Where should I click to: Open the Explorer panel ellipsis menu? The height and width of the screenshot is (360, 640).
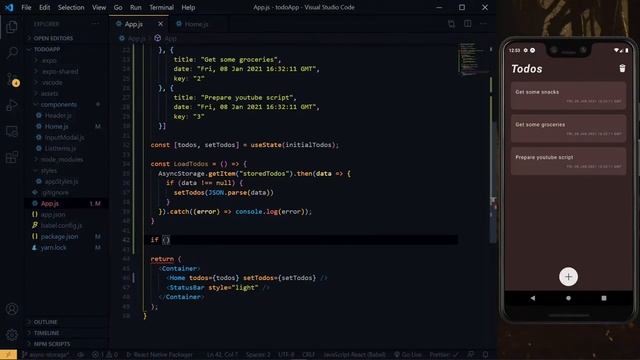(x=95, y=24)
